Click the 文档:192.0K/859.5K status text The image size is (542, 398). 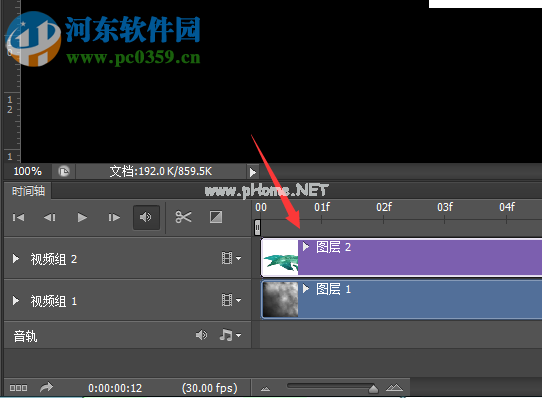point(161,171)
